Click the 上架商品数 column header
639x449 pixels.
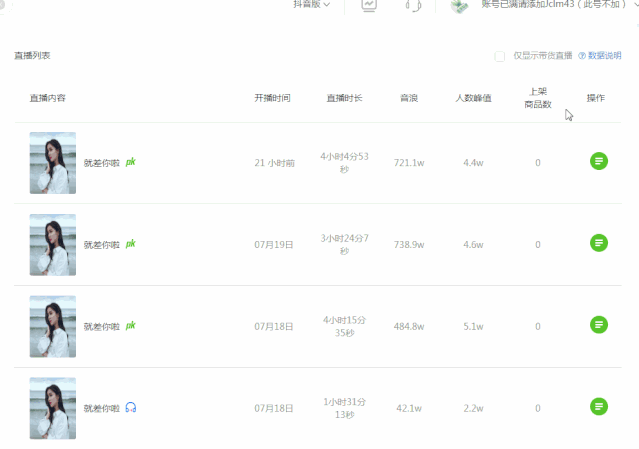tap(538, 98)
